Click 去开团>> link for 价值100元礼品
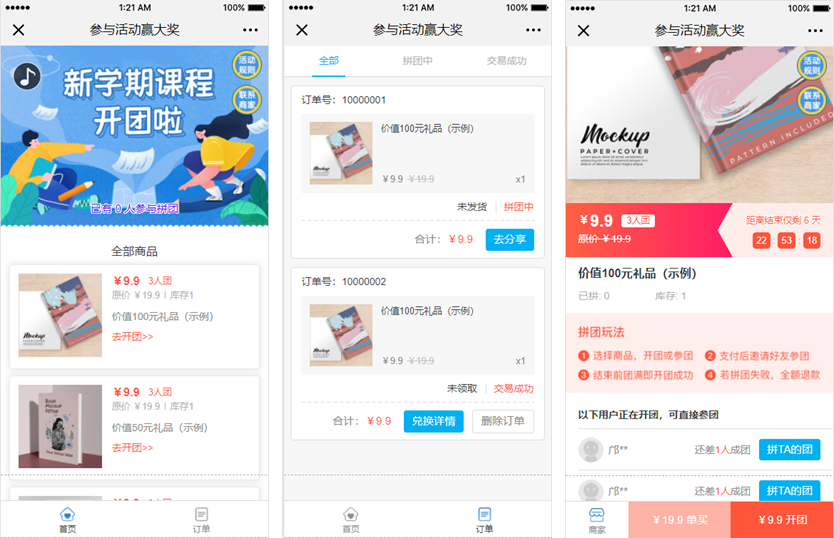The height and width of the screenshot is (538, 834). pyautogui.click(x=132, y=336)
